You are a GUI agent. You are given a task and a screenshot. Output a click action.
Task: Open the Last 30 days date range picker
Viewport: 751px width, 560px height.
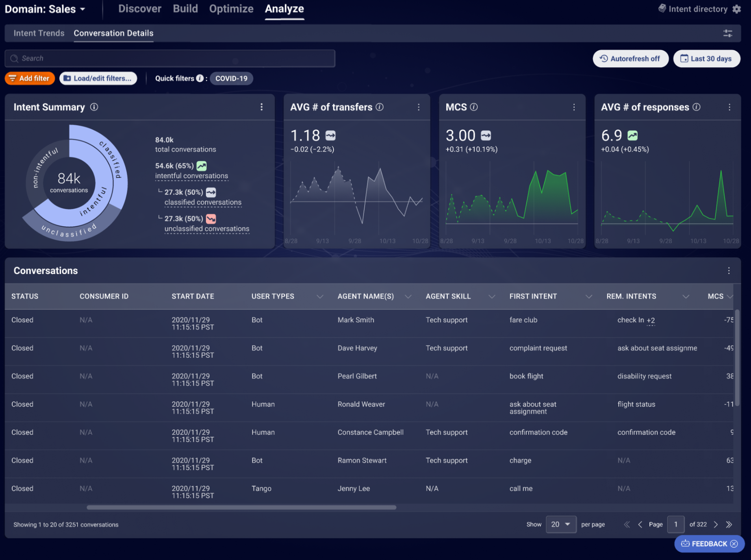[x=706, y=59]
